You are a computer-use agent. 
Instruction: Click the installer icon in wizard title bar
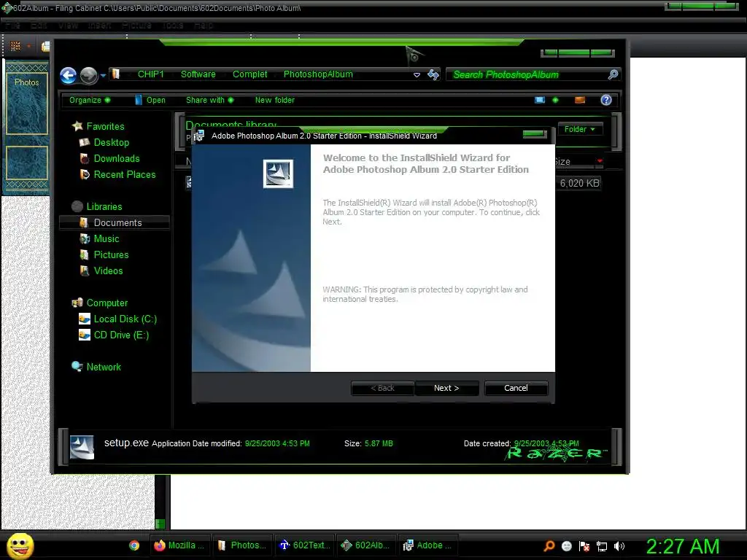[x=199, y=135]
